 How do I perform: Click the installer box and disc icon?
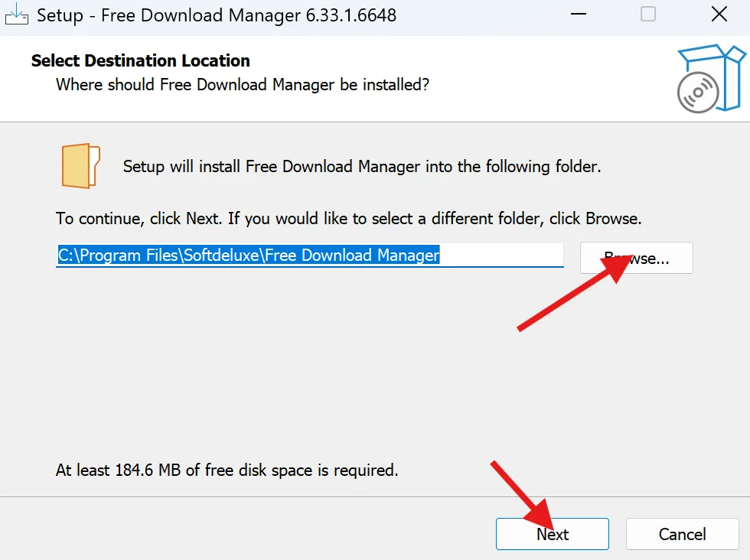coord(711,79)
